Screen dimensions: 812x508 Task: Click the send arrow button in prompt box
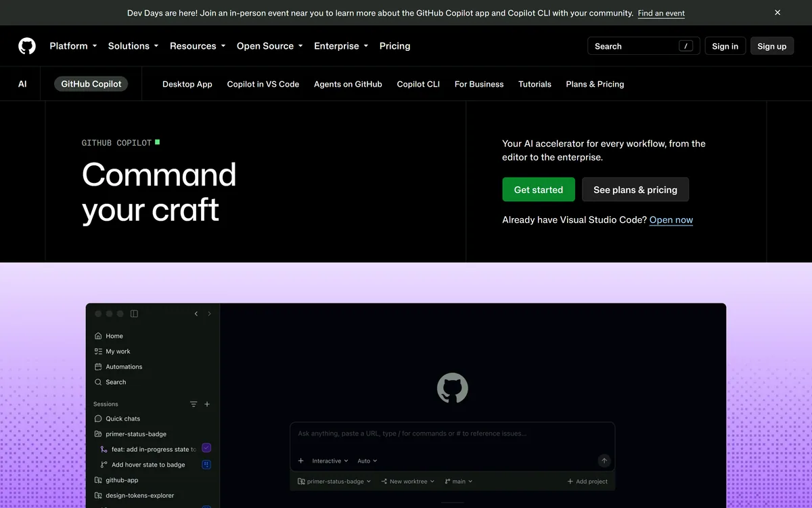pyautogui.click(x=604, y=461)
